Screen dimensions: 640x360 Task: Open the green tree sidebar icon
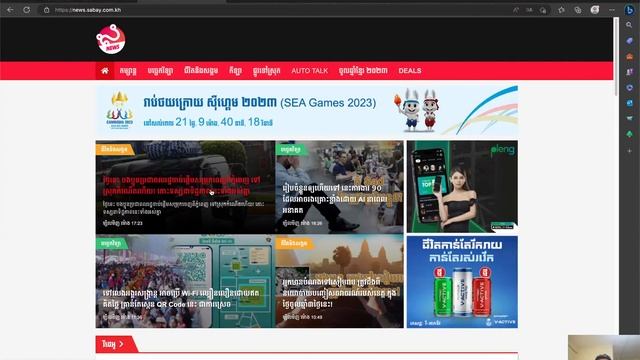(x=629, y=134)
